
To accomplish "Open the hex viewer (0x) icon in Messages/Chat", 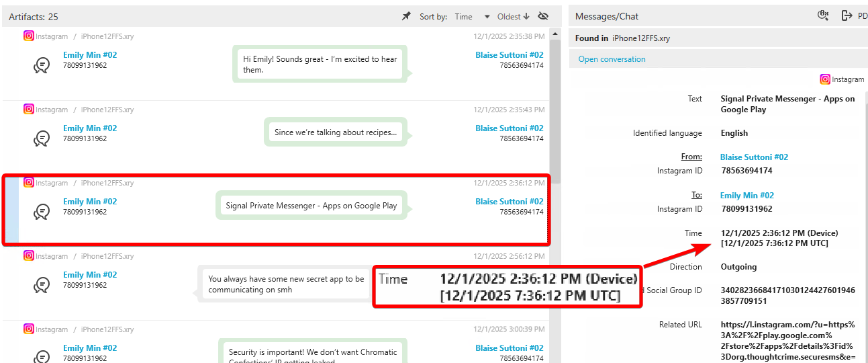I will coord(823,15).
